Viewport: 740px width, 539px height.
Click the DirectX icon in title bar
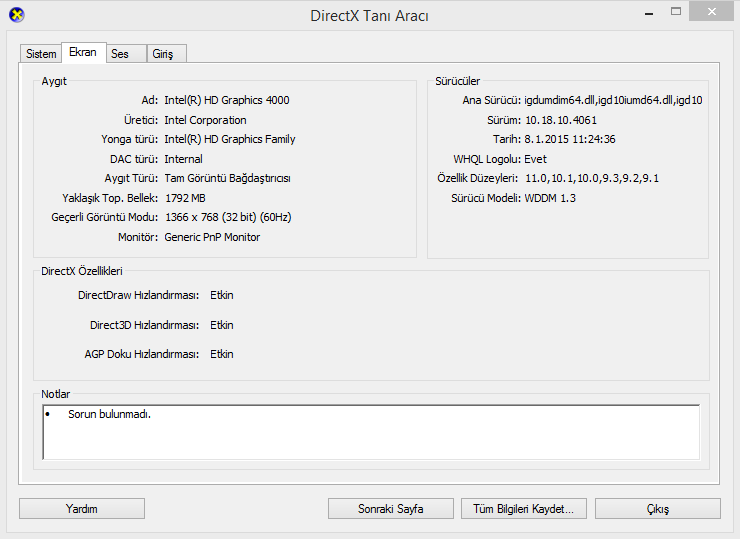(x=17, y=15)
